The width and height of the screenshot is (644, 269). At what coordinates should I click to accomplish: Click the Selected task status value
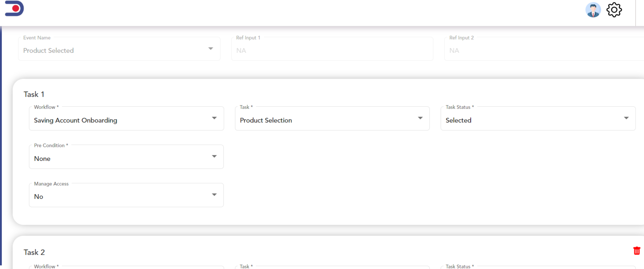[459, 120]
